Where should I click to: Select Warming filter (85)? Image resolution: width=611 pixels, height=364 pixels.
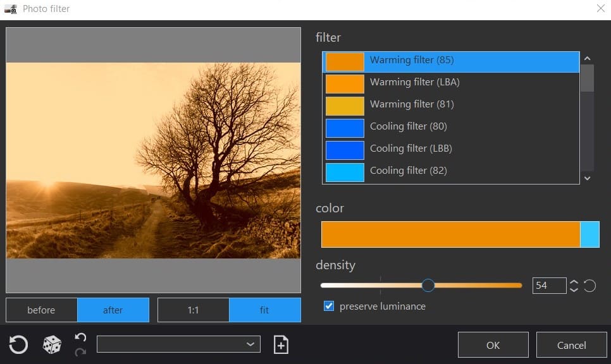click(451, 61)
